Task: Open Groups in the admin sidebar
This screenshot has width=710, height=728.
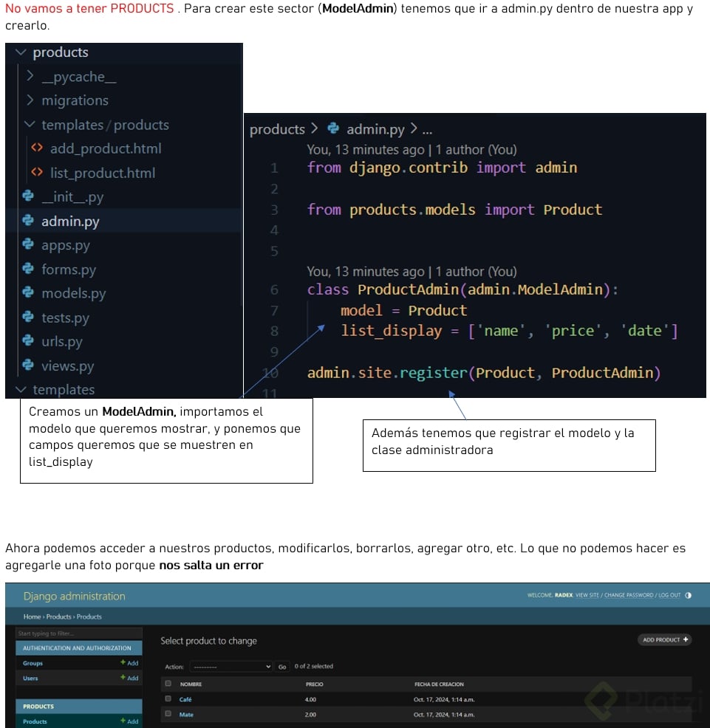Action: click(x=33, y=663)
